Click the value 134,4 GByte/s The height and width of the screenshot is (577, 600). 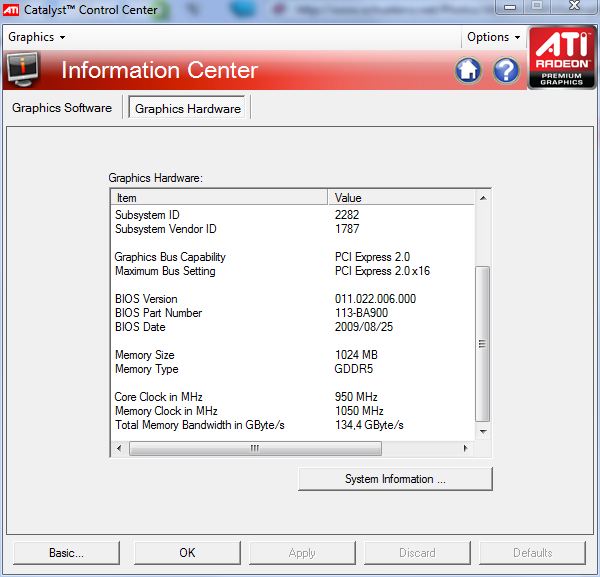(369, 425)
